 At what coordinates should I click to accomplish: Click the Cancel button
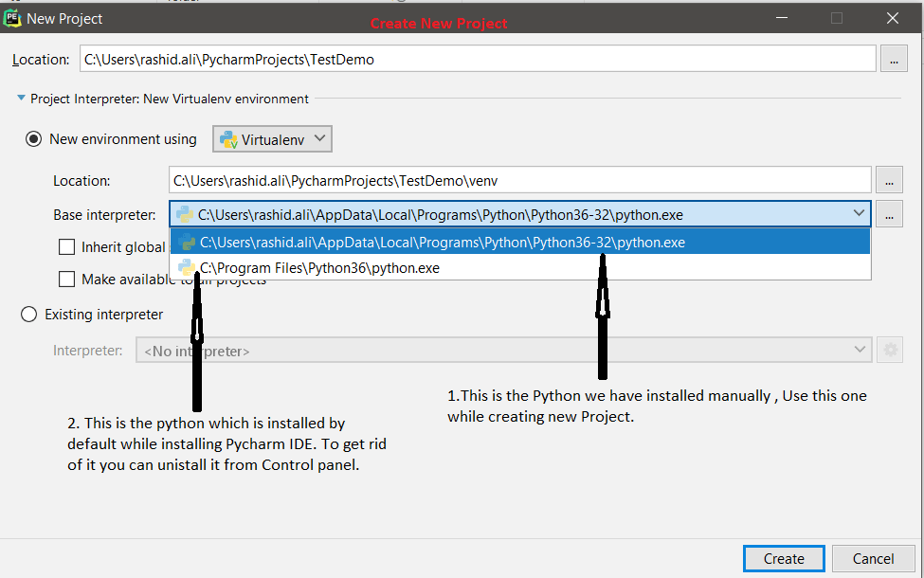coord(873,558)
